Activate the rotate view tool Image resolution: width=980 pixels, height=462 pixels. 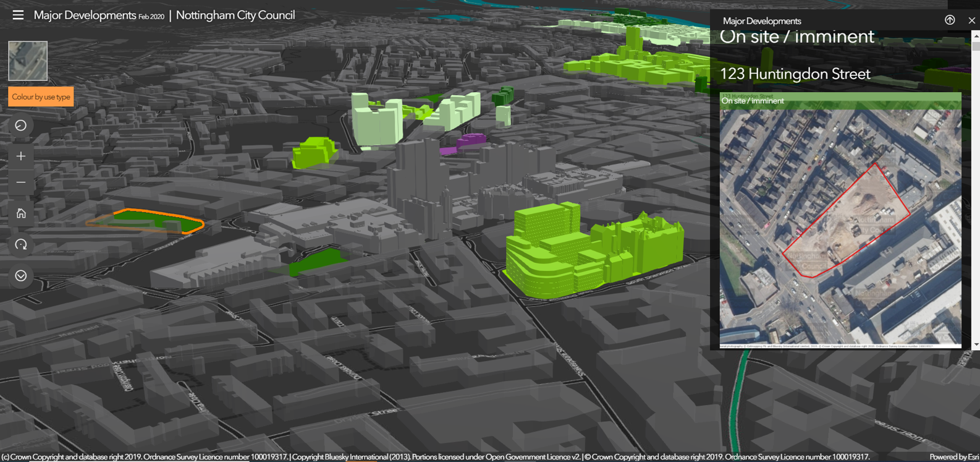[x=21, y=245]
